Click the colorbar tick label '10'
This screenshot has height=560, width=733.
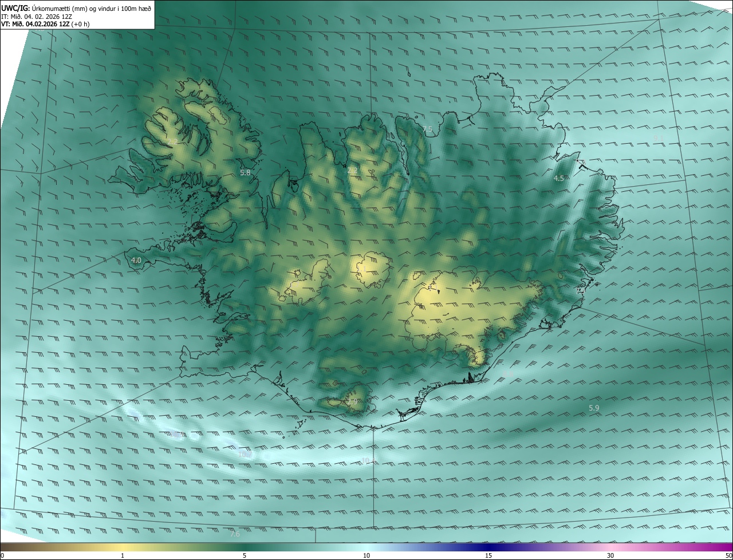366,555
